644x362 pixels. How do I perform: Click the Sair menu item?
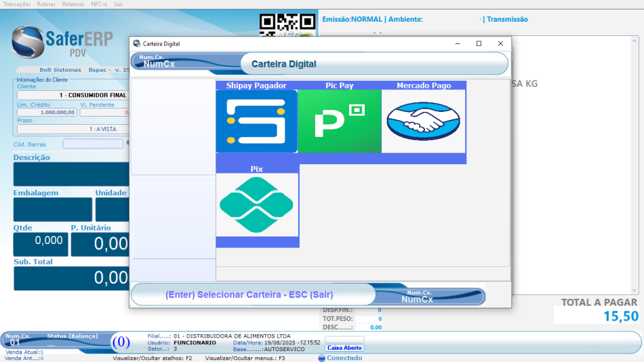click(118, 4)
